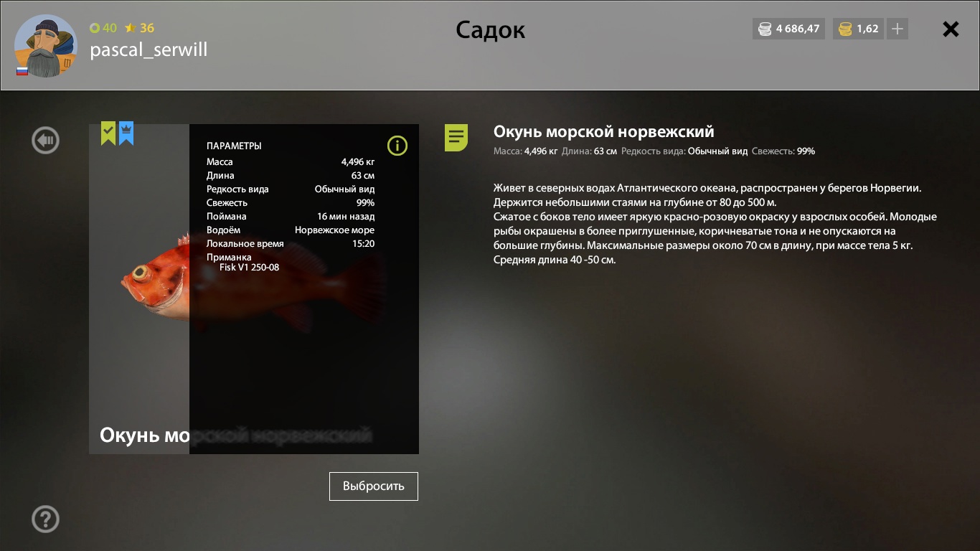This screenshot has width=980, height=551.
Task: Click the Окунь морской норвежский heading
Action: pos(604,131)
